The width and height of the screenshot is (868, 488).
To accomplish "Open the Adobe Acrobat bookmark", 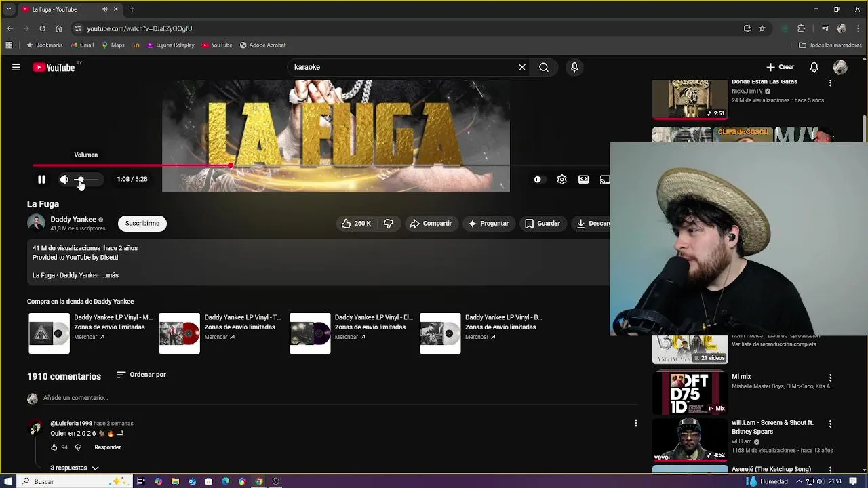I will [x=262, y=45].
